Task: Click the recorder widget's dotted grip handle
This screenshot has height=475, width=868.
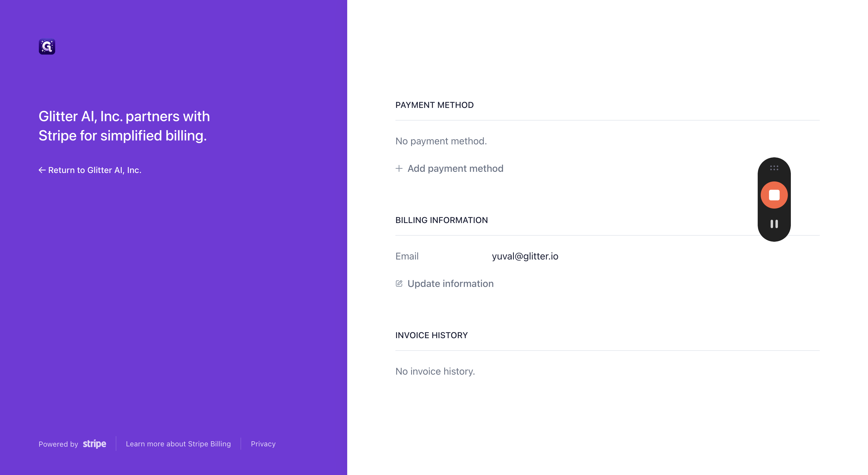Action: [774, 168]
